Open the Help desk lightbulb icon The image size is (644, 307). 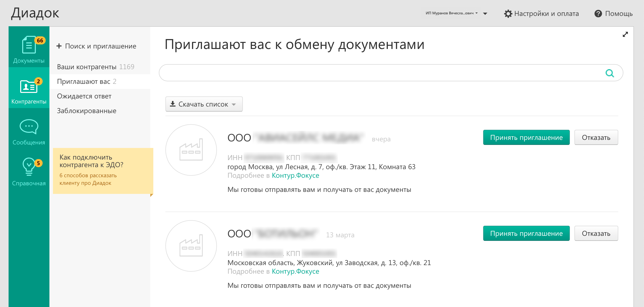click(x=29, y=167)
